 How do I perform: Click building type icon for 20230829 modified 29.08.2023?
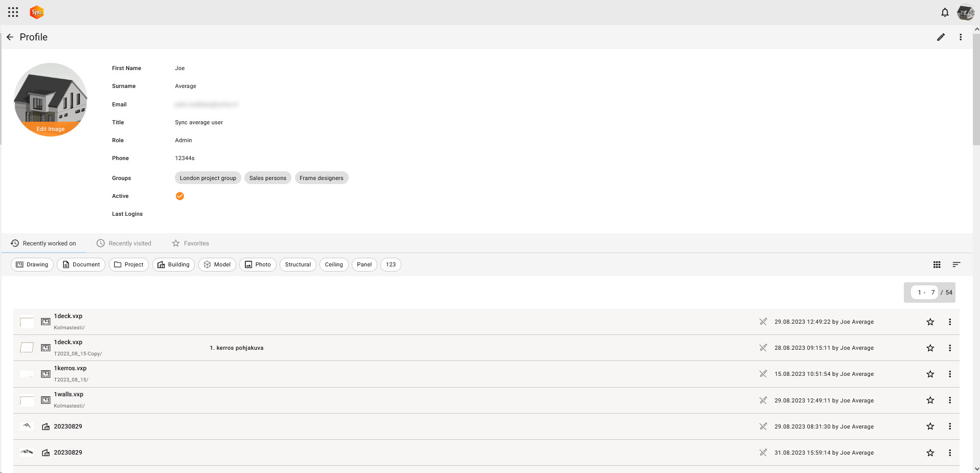[x=45, y=426]
